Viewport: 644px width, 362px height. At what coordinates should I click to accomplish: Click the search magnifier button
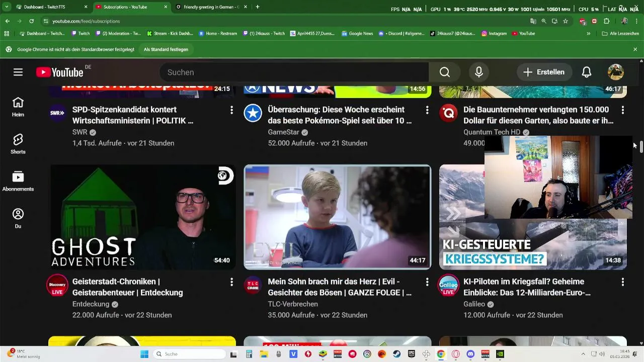444,72
